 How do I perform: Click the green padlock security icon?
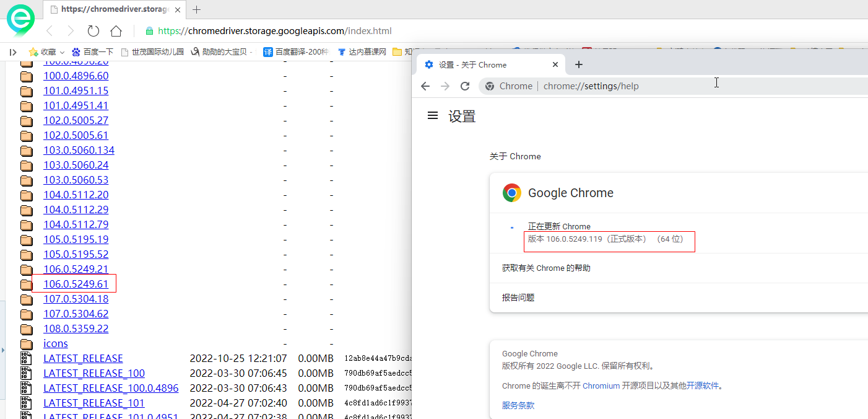149,31
